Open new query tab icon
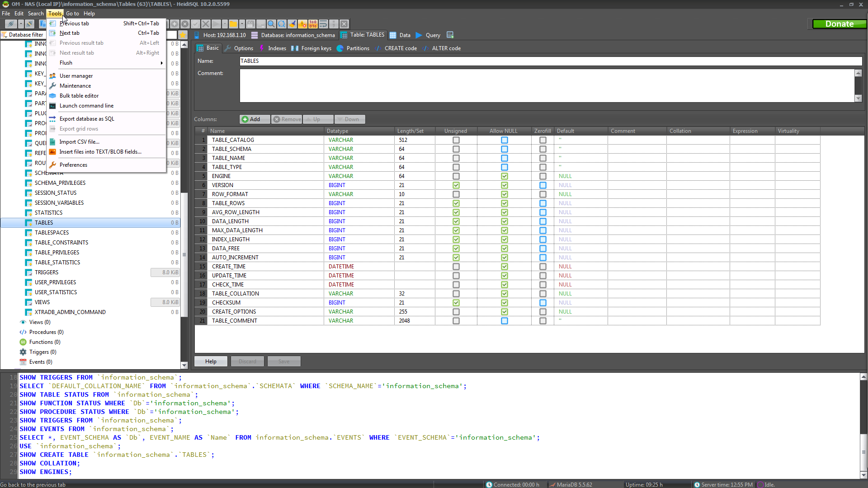This screenshot has height=488, width=868. (450, 35)
